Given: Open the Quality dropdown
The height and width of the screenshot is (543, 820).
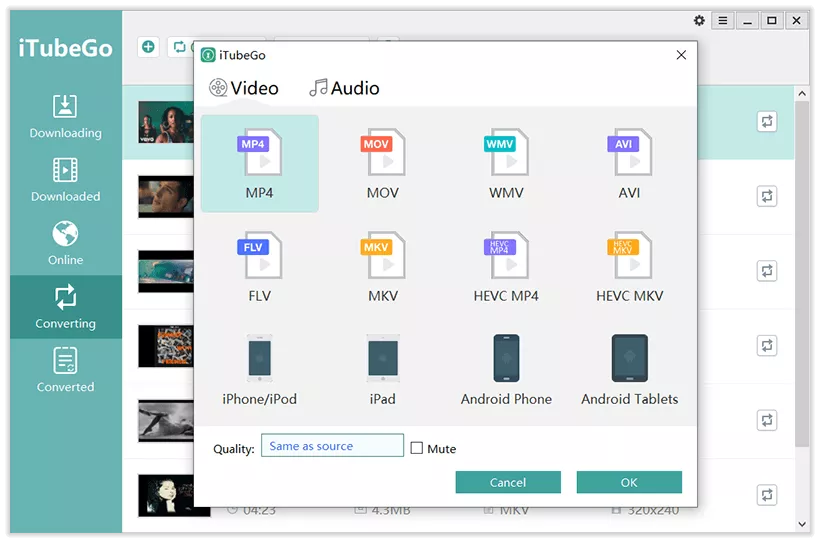Looking at the screenshot, I should (x=332, y=446).
